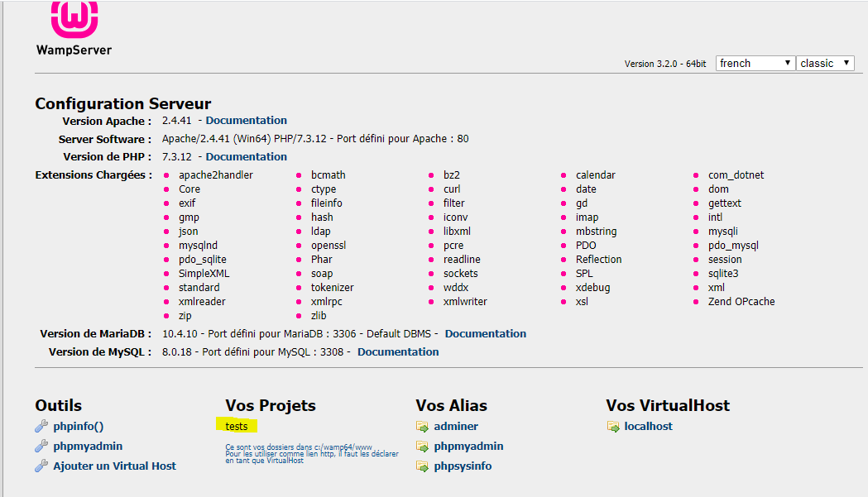Screen dimensions: 868x497
Task: Open the classic theme dropdown
Action: [x=824, y=63]
